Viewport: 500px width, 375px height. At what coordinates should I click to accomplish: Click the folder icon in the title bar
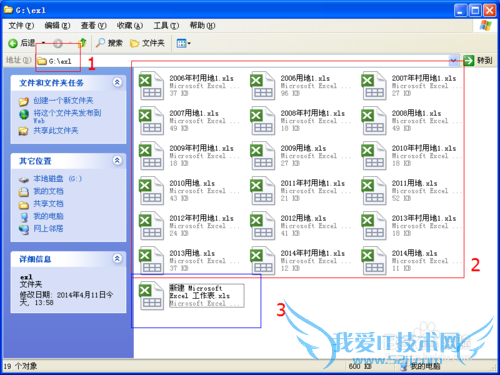tap(8, 10)
